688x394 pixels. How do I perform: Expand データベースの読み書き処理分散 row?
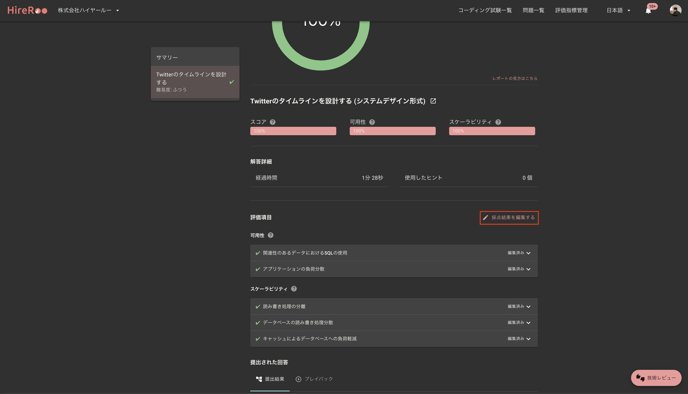click(394, 322)
